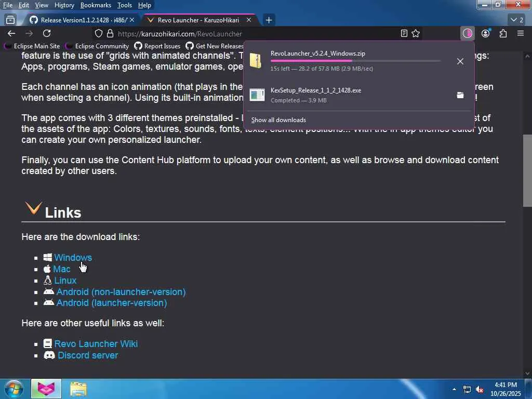Open the account profile icon

(x=486, y=33)
